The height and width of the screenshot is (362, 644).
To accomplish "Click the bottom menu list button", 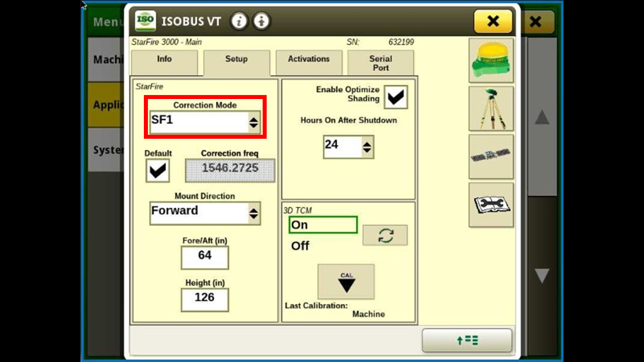I will pos(467,340).
